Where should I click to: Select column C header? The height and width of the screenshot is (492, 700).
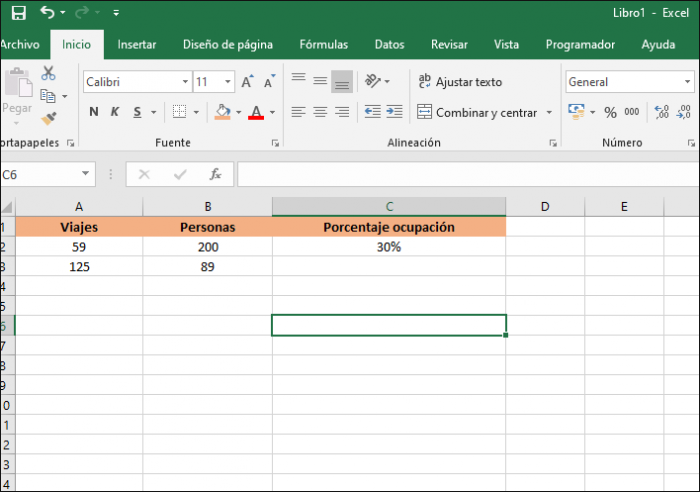[389, 207]
